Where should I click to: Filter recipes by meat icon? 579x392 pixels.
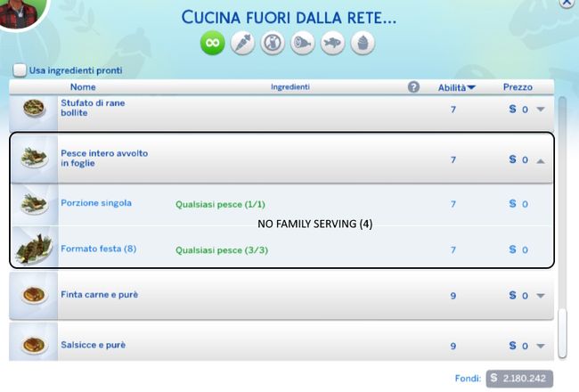click(x=303, y=45)
